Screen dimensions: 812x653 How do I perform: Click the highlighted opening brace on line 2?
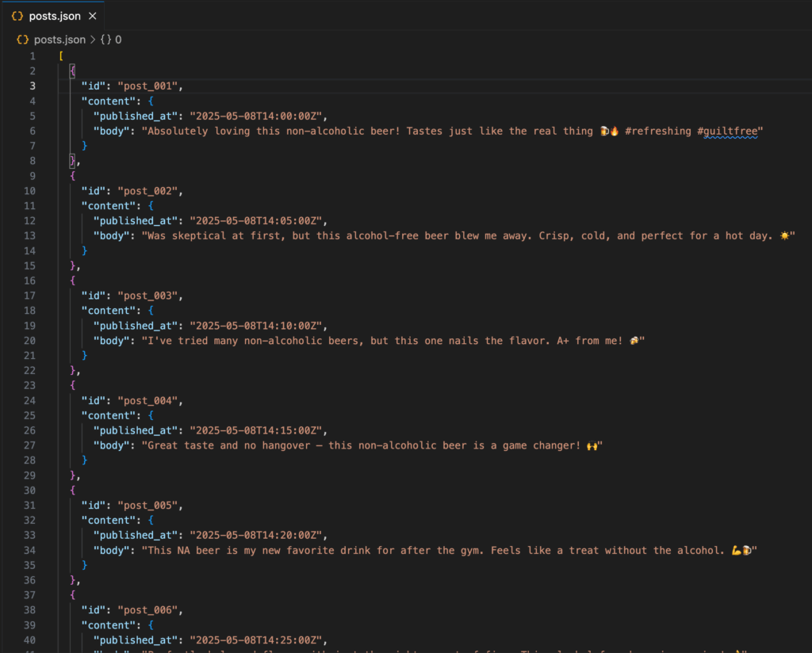click(x=72, y=71)
